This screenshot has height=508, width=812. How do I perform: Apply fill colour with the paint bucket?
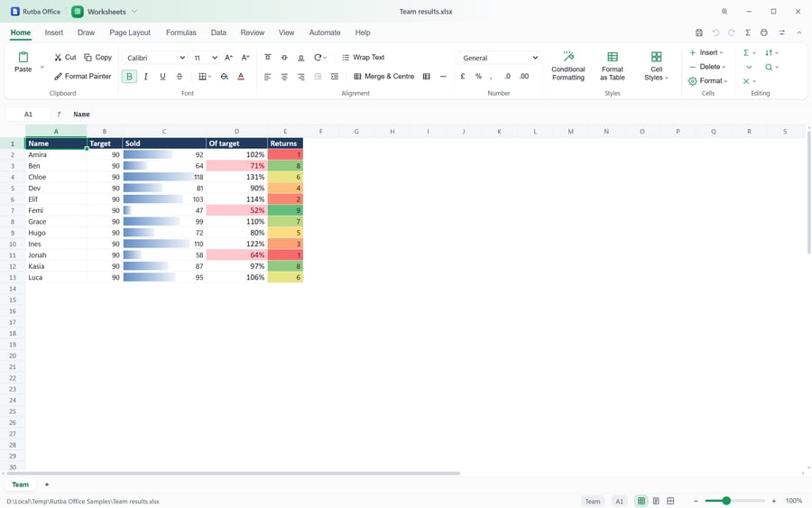[225, 77]
